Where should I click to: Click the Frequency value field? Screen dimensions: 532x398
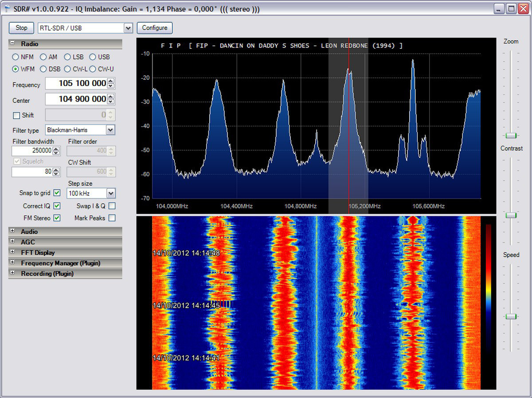(76, 83)
